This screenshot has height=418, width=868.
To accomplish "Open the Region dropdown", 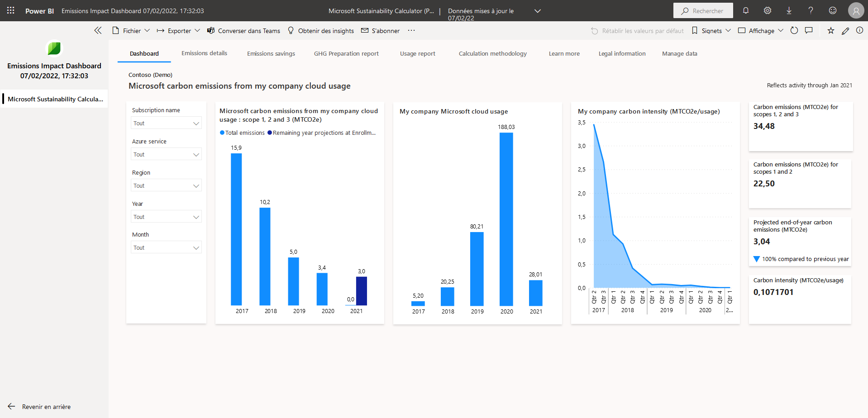I will coord(167,185).
